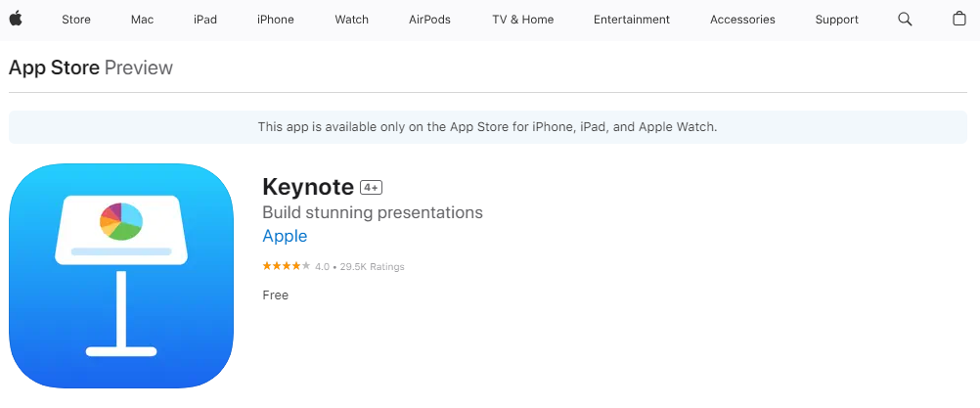
Task: Click the Apple logo icon
Action: click(x=16, y=20)
